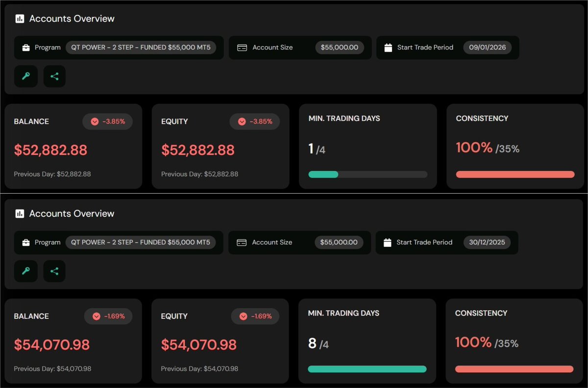The image size is (588, 388).
Task: Click the Previous Day text under the $52,882.88 Balance
Action: coord(52,174)
